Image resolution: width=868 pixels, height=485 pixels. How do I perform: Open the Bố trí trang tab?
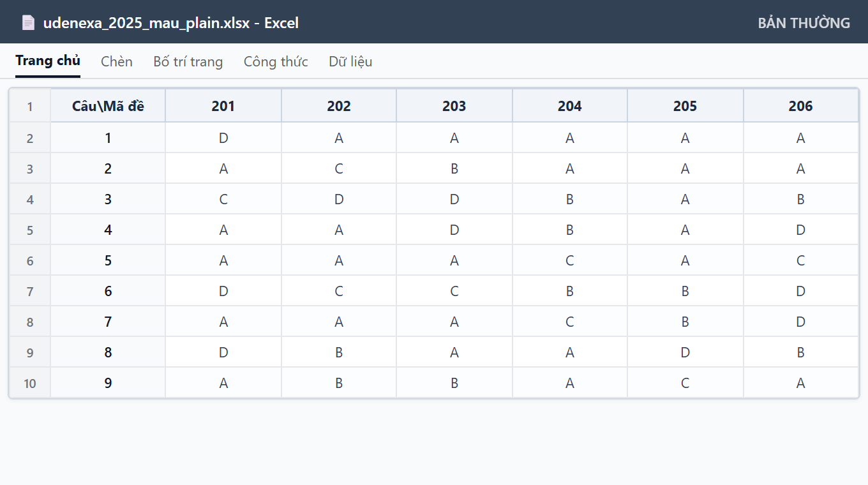pyautogui.click(x=188, y=61)
